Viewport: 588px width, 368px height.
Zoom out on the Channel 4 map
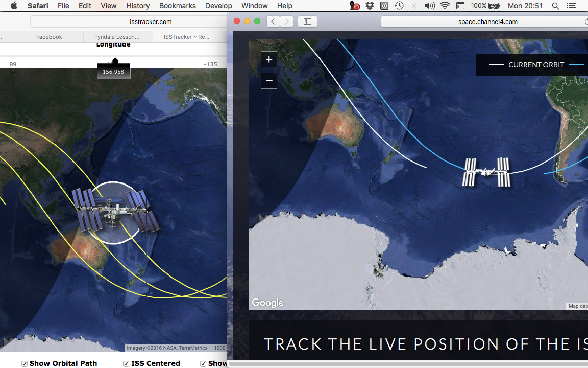pyautogui.click(x=269, y=81)
